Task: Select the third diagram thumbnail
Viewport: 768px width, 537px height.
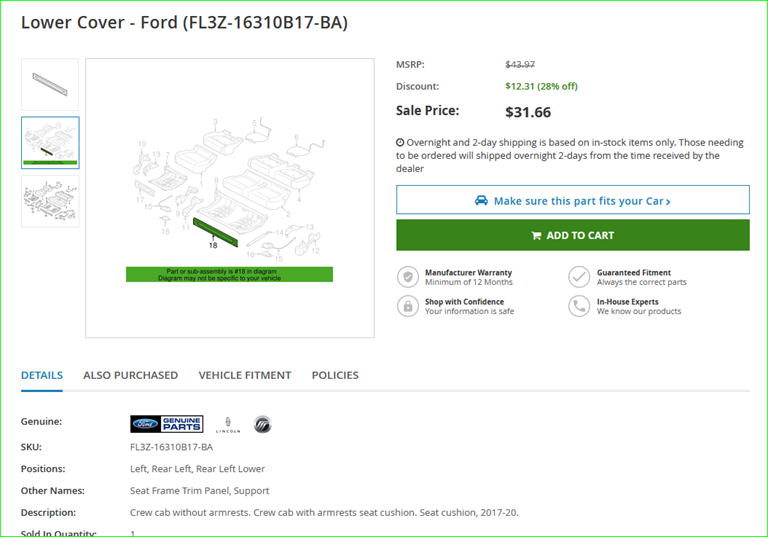Action: [50, 201]
